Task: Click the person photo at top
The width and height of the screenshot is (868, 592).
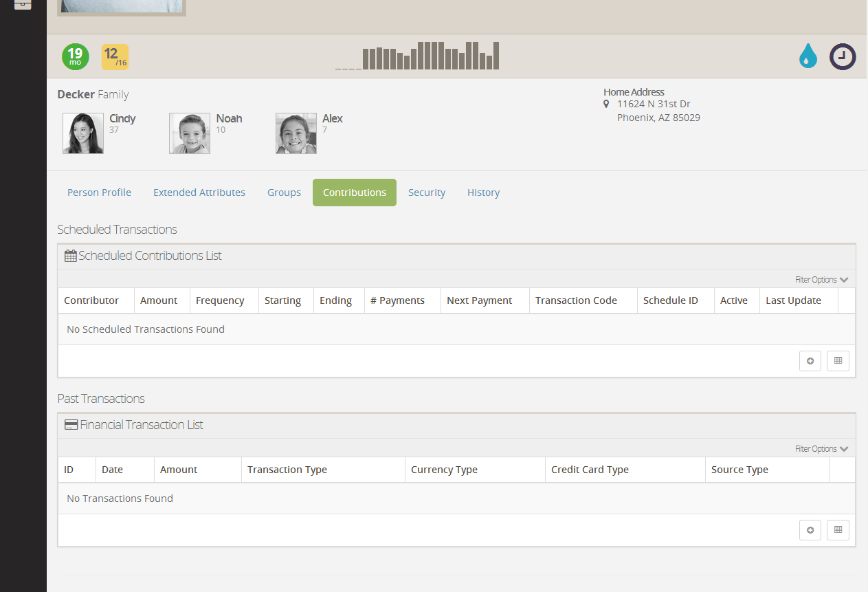Action: click(122, 8)
